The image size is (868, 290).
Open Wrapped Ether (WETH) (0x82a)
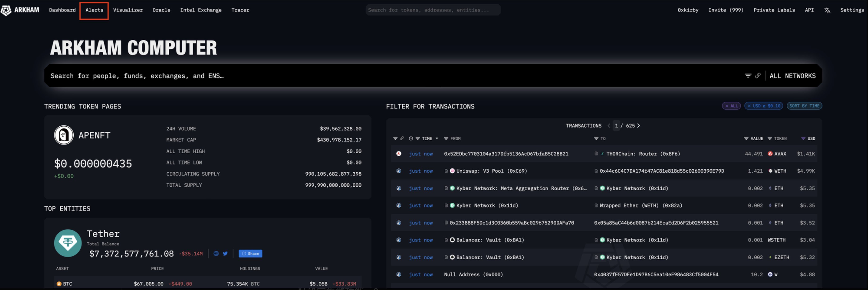coord(641,206)
